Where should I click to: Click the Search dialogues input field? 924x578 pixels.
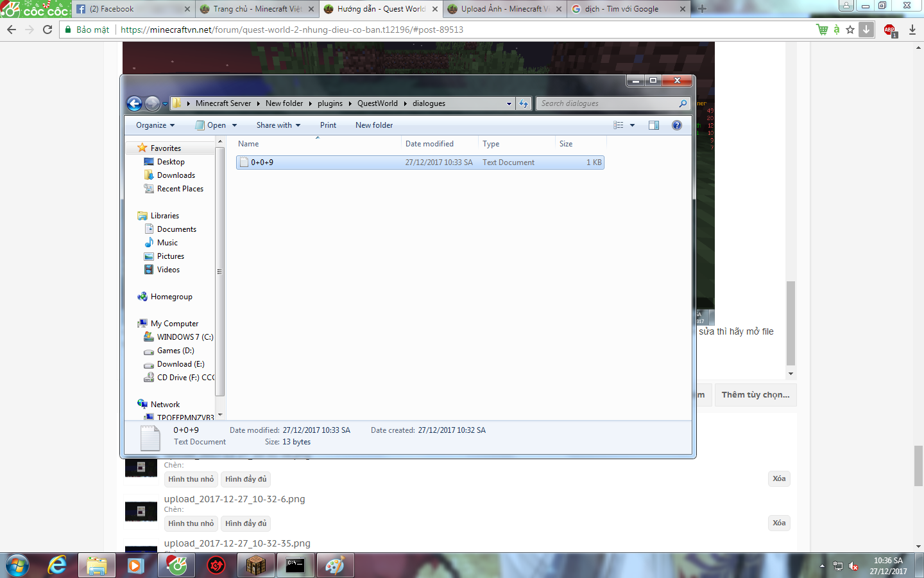[608, 103]
